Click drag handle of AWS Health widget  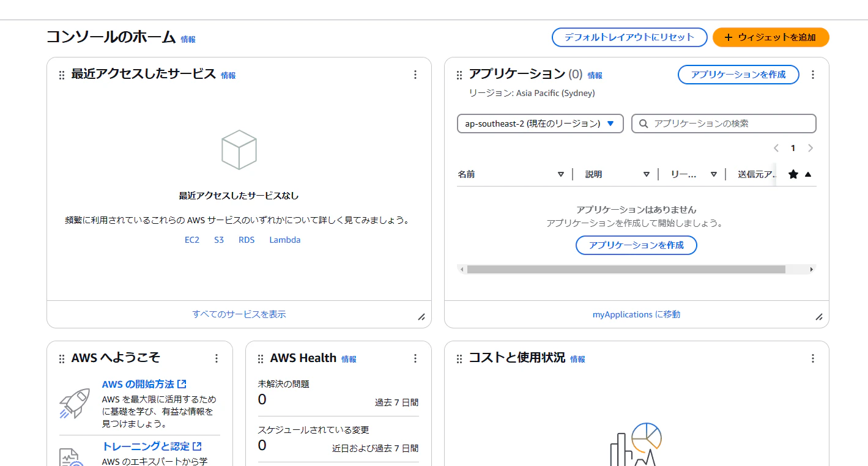pos(260,359)
